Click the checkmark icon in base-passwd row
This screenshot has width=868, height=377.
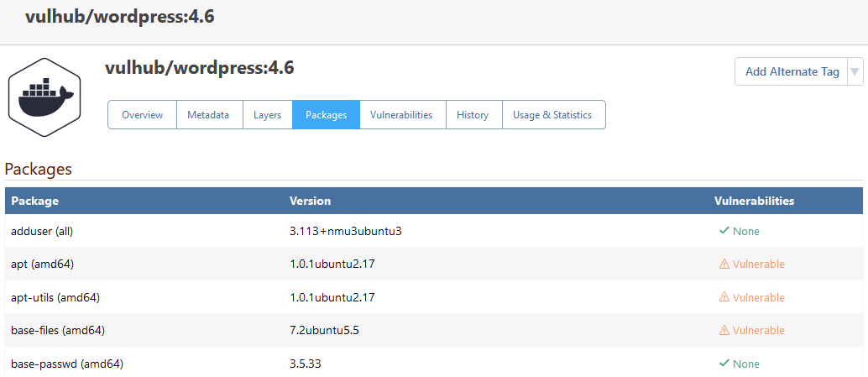[724, 364]
